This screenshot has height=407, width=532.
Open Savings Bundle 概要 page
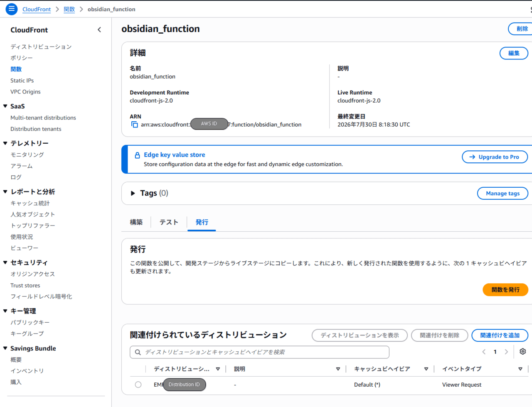16,360
